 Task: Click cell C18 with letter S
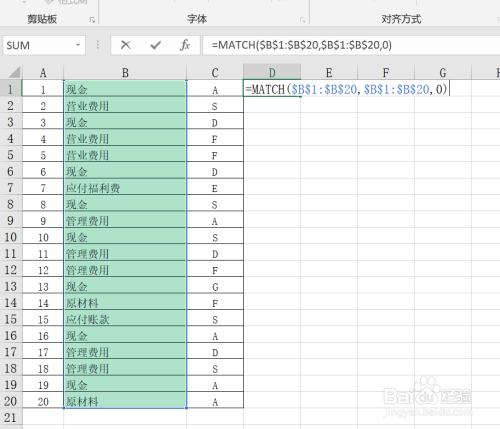(x=215, y=368)
